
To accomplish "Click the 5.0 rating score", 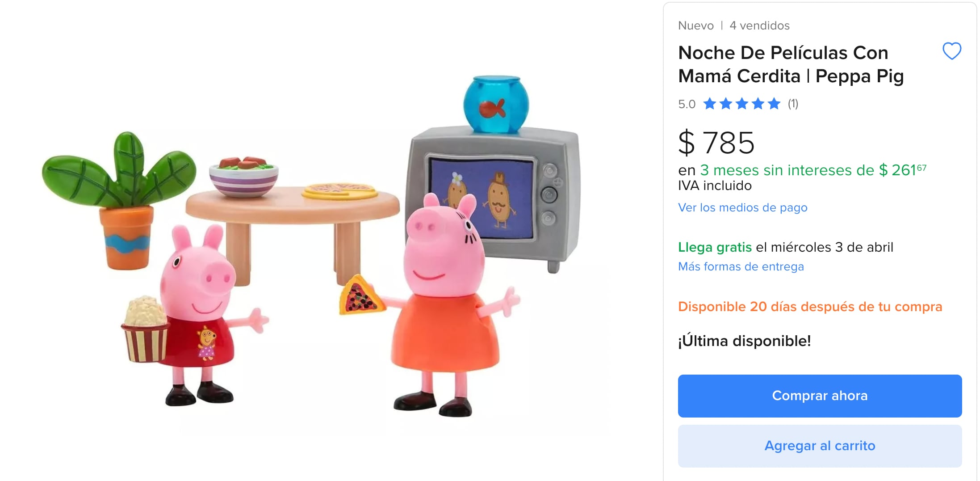I will coord(687,104).
